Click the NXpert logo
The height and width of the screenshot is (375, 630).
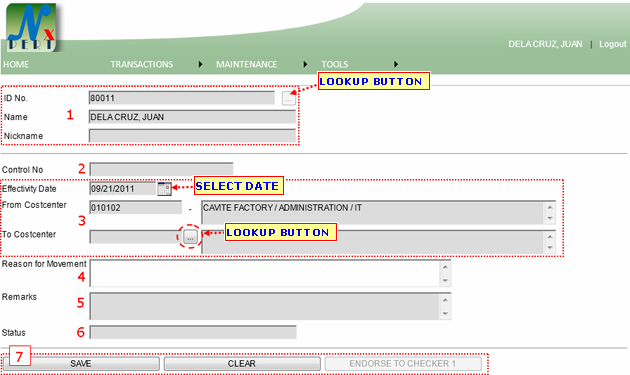pos(31,27)
